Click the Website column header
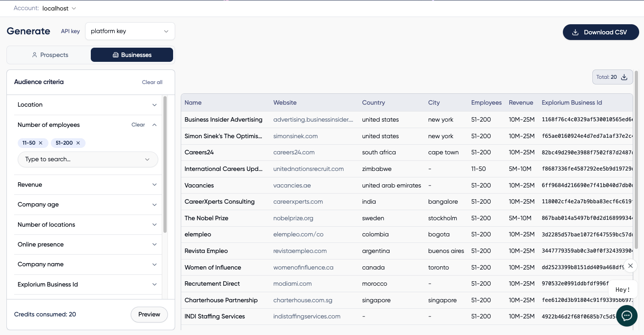Image resolution: width=644 pixels, height=335 pixels. point(285,103)
